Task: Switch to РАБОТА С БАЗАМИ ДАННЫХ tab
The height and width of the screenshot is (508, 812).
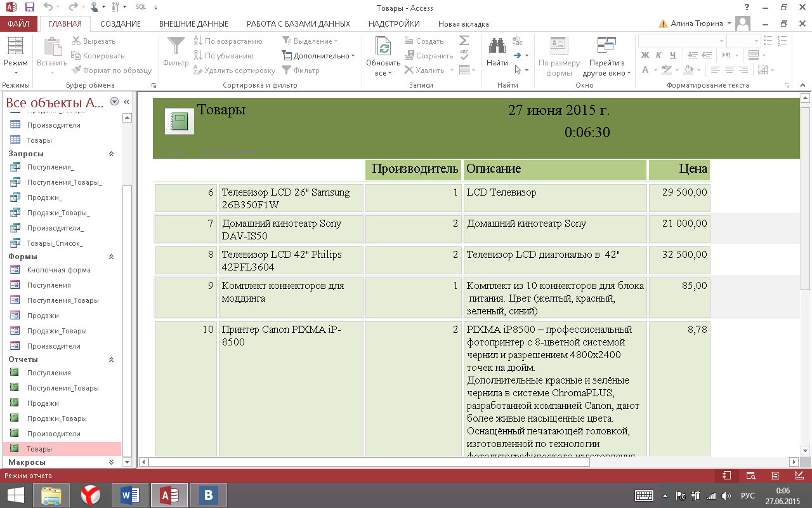Action: 298,24
